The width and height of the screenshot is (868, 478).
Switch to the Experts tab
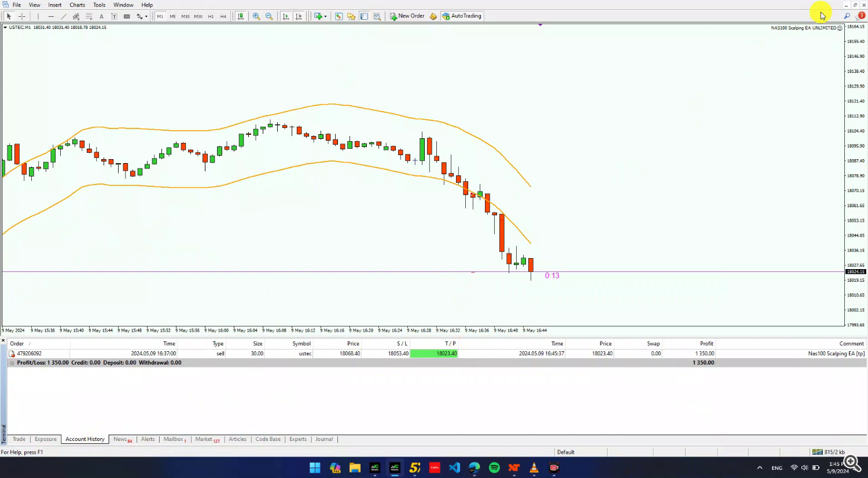(298, 439)
